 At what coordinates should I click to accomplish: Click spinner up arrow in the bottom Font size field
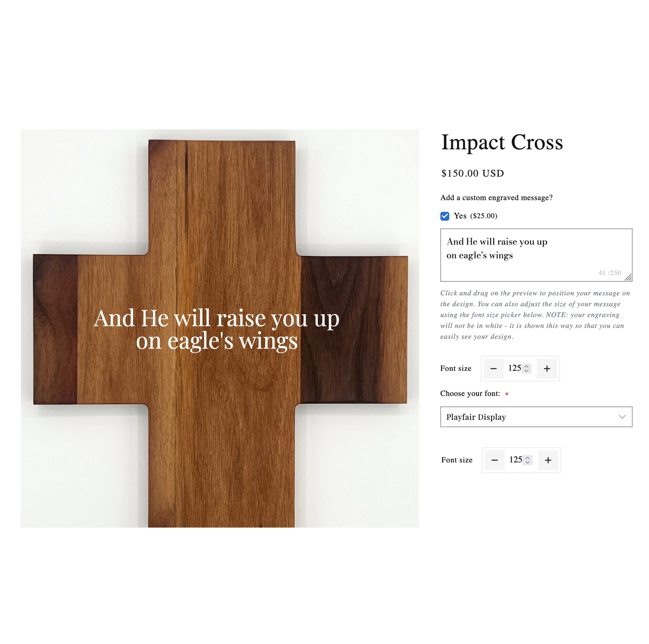coord(527,457)
